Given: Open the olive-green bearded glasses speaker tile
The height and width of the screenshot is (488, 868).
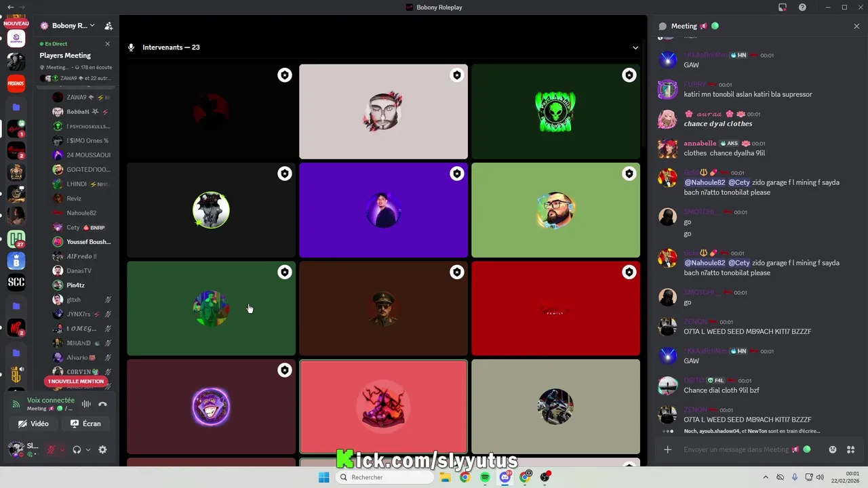Looking at the screenshot, I should (x=555, y=210).
